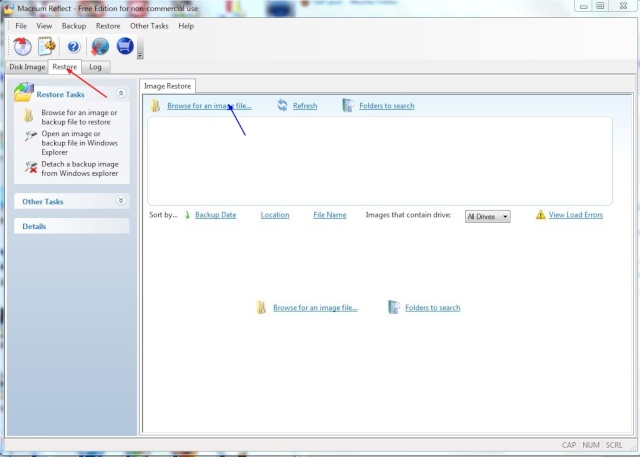
Task: Click the create disk image toolbar icon
Action: point(22,46)
